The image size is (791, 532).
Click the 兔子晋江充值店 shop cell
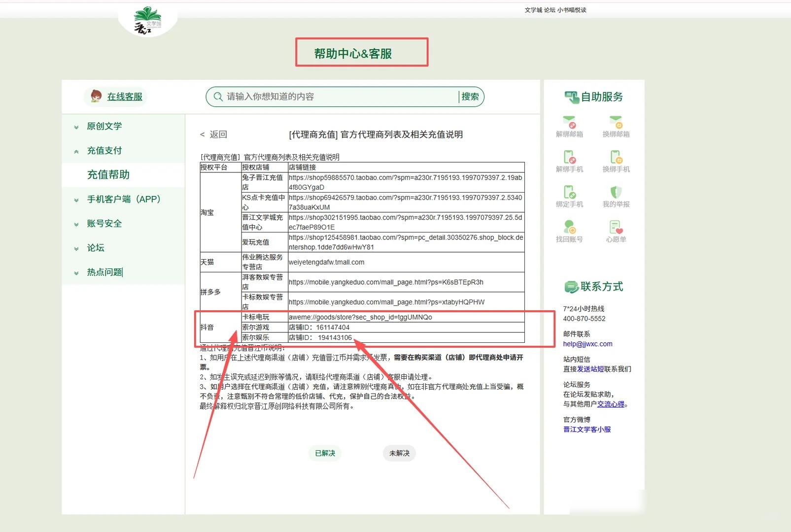[264, 182]
